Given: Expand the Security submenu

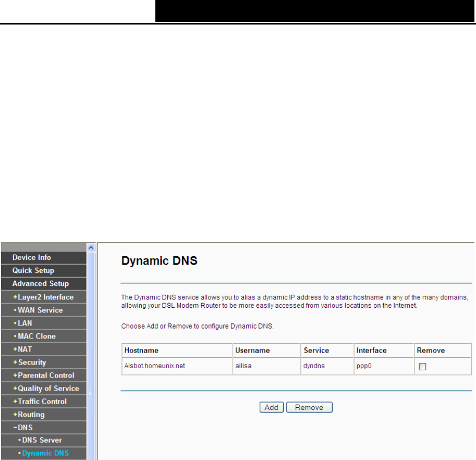Looking at the screenshot, I should click(44, 362).
